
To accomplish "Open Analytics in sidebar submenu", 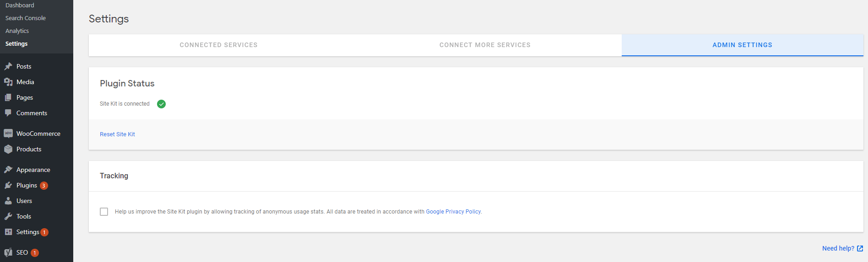I will [x=17, y=31].
